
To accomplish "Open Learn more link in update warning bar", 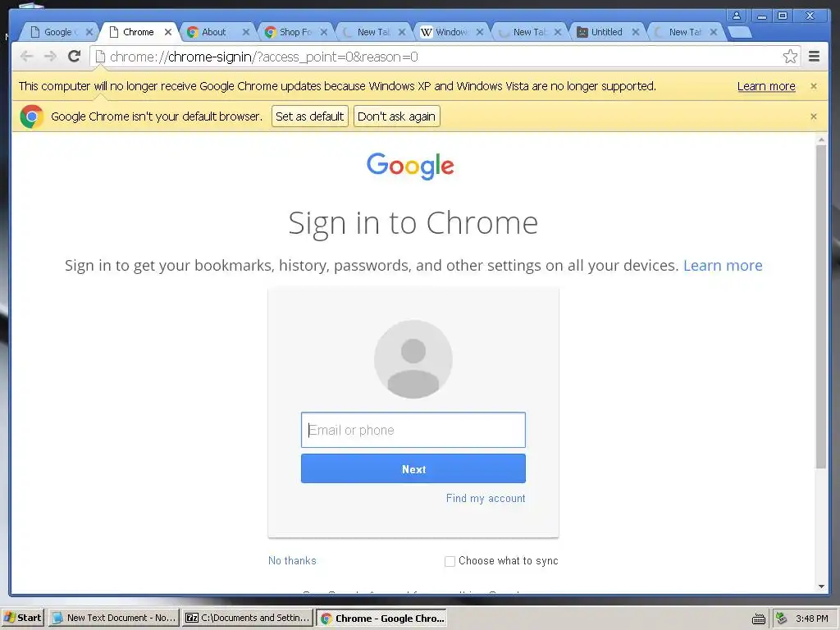I will click(x=766, y=86).
